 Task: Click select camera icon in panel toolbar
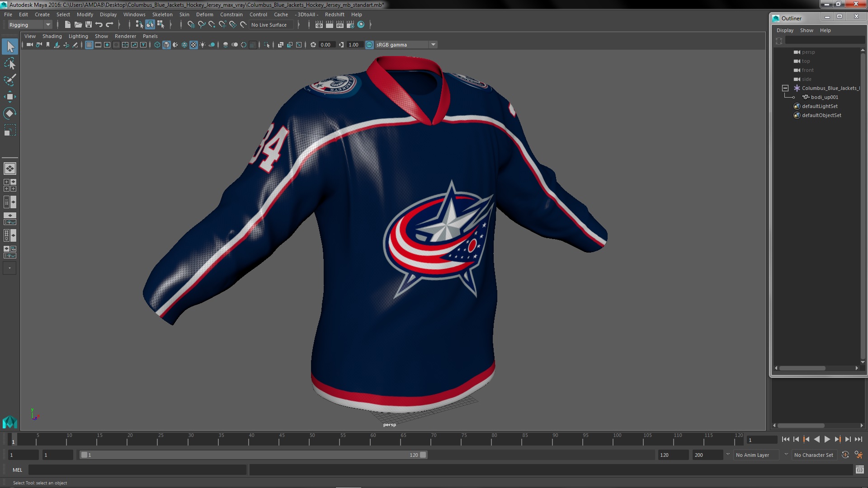(x=30, y=45)
